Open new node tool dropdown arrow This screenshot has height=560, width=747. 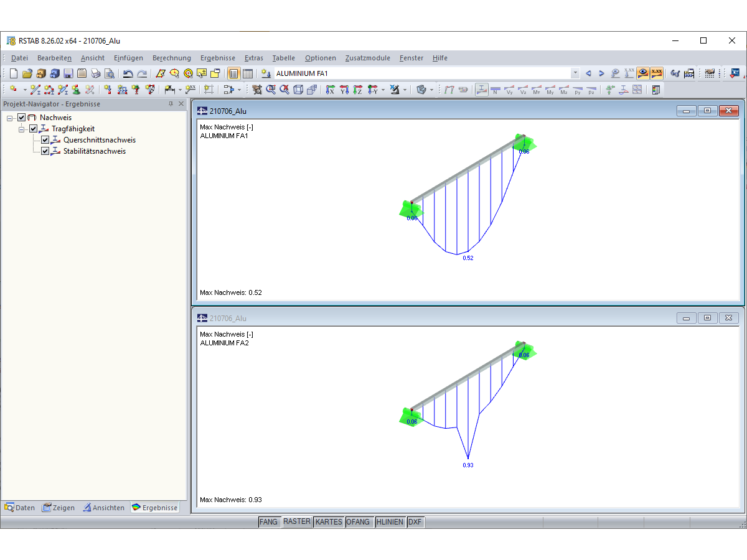click(25, 90)
